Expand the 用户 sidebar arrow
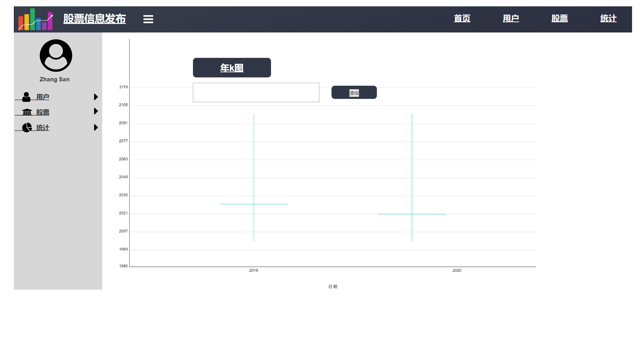The image size is (644, 356). [95, 97]
